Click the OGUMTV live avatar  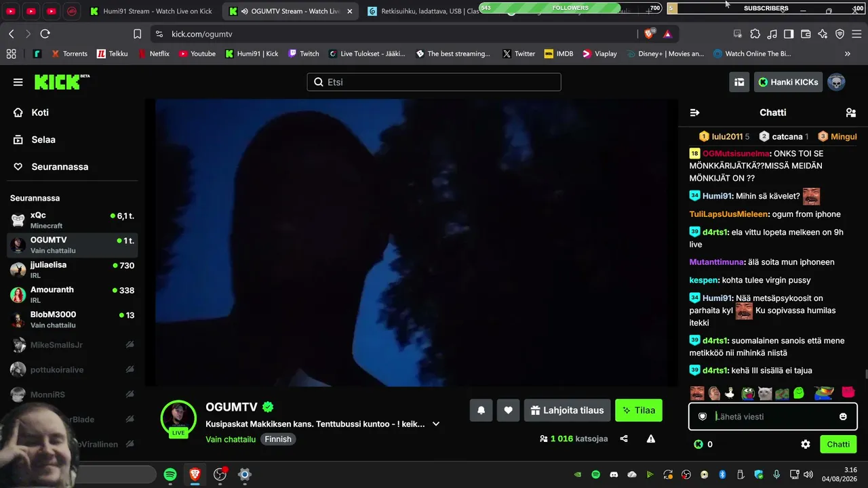point(178,418)
